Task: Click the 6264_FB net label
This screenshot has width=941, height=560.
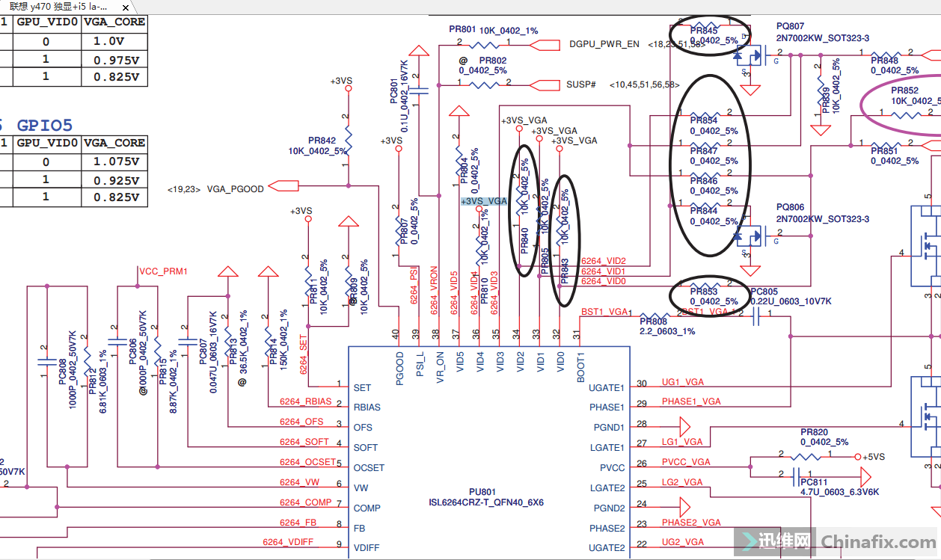Action: coord(298,523)
